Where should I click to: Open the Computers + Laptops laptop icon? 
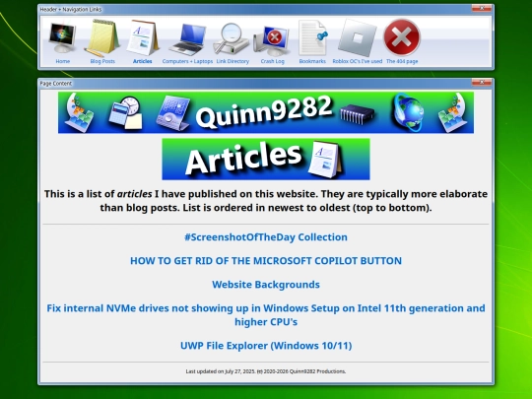[187, 39]
